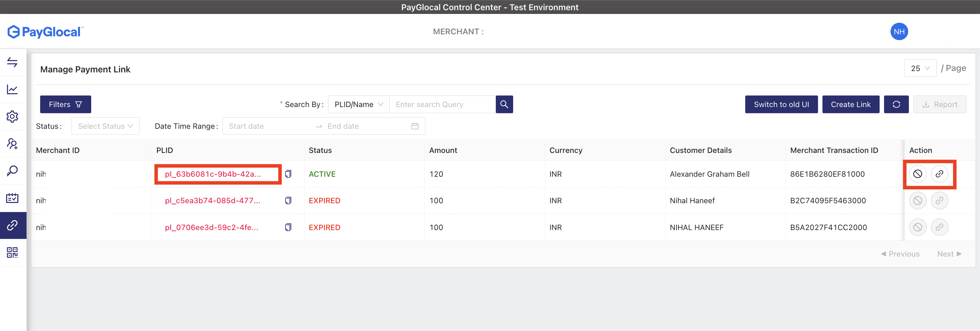Click Switch to old UI button
This screenshot has height=331, width=980.
point(781,104)
